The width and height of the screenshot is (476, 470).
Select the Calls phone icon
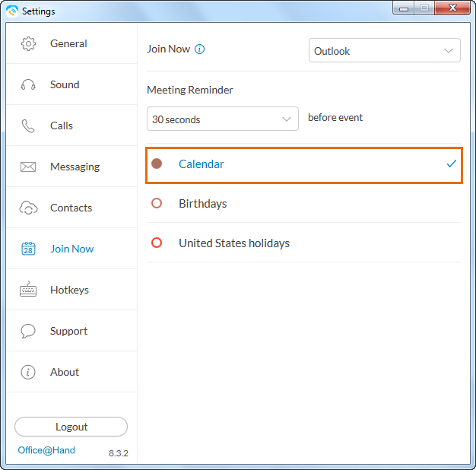coord(28,126)
